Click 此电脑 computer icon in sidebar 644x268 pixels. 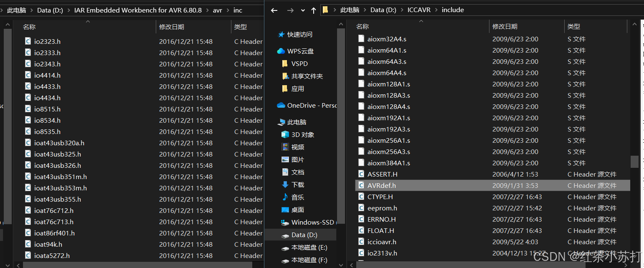pos(281,122)
